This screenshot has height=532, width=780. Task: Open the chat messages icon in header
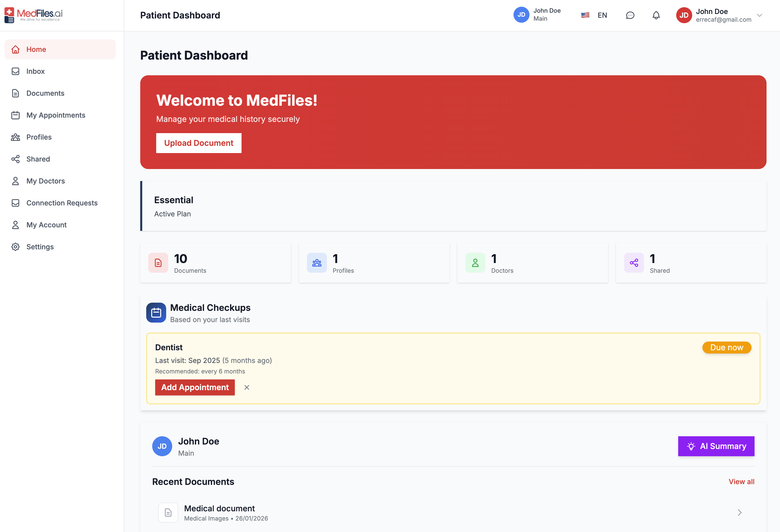[630, 15]
